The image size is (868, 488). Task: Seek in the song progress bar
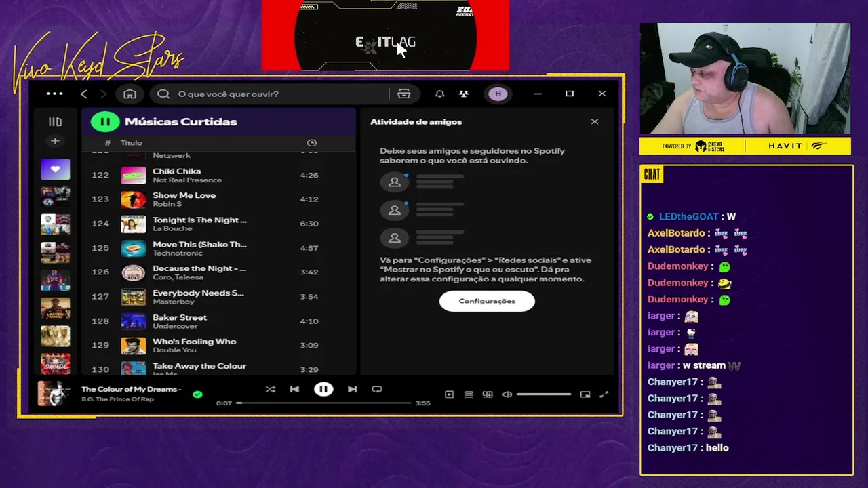[323, 403]
